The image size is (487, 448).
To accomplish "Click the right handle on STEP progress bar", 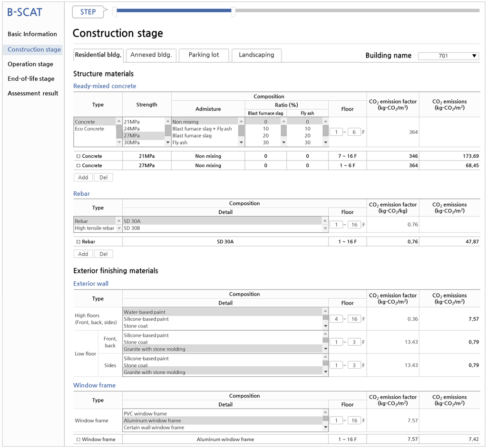I will pos(233,12).
